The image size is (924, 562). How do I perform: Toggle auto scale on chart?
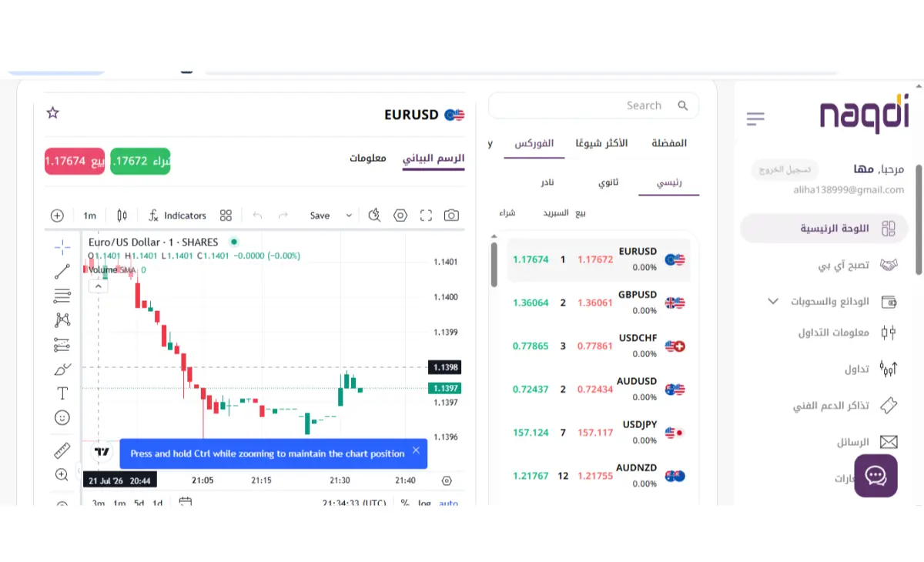coord(448,503)
